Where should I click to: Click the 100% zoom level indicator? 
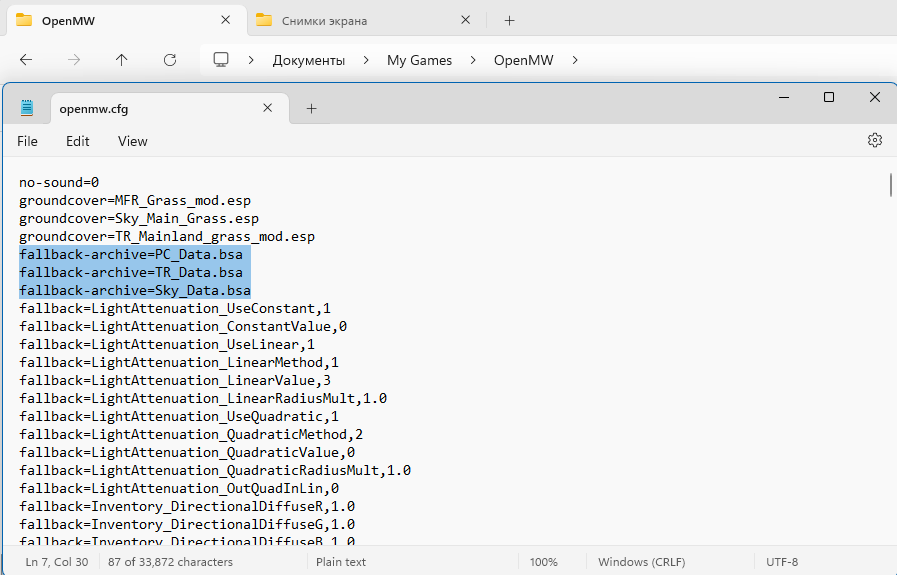pyautogui.click(x=543, y=562)
